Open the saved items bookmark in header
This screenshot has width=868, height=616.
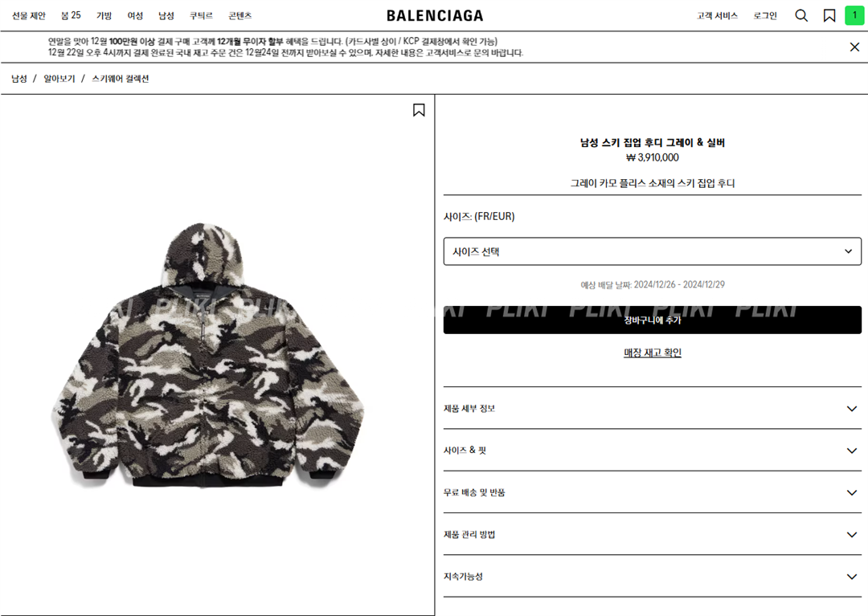(829, 15)
